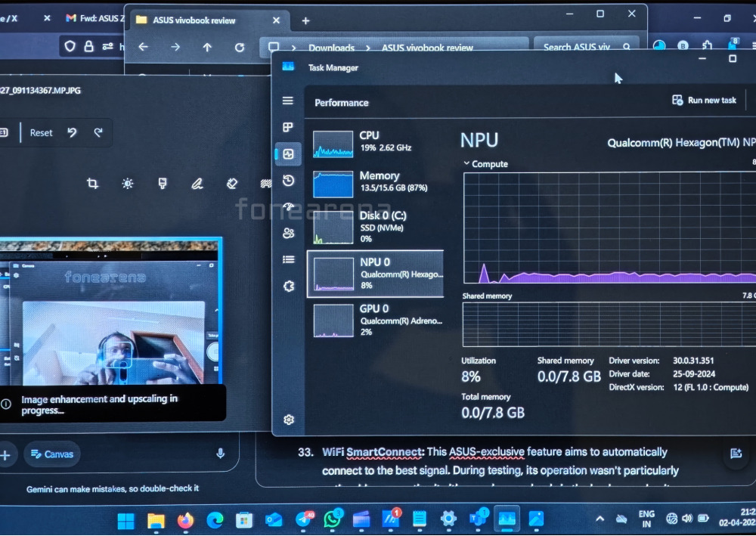Image resolution: width=756 pixels, height=536 pixels.
Task: Click Run new task button
Action: 704,100
